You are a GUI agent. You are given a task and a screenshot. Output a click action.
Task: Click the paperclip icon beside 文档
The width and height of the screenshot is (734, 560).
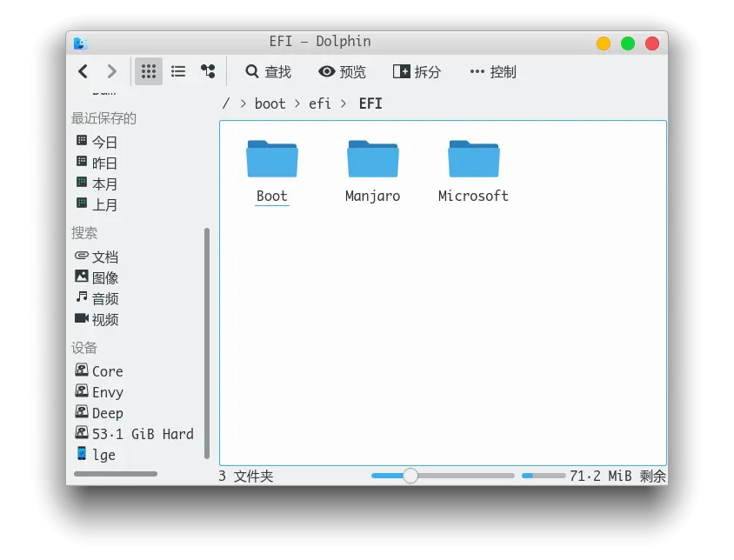(x=82, y=255)
